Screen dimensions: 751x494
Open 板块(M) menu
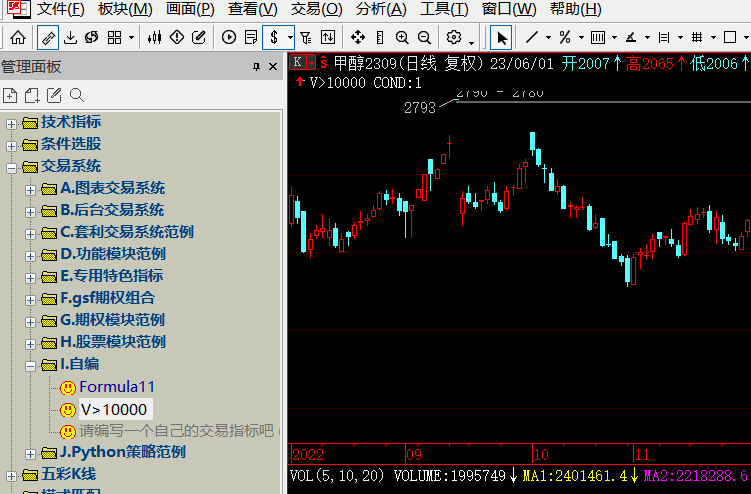[x=125, y=9]
